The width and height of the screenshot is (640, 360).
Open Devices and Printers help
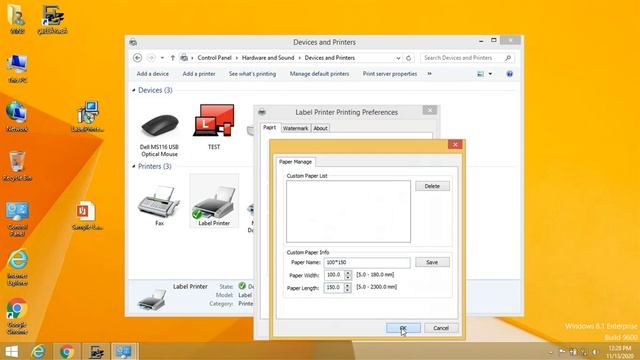[x=509, y=74]
